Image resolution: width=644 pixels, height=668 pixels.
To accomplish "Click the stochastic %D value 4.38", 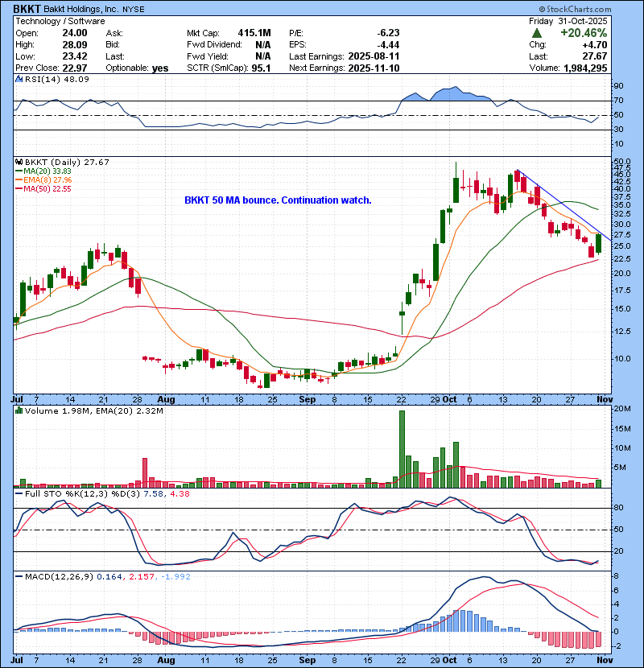I will coord(180,494).
